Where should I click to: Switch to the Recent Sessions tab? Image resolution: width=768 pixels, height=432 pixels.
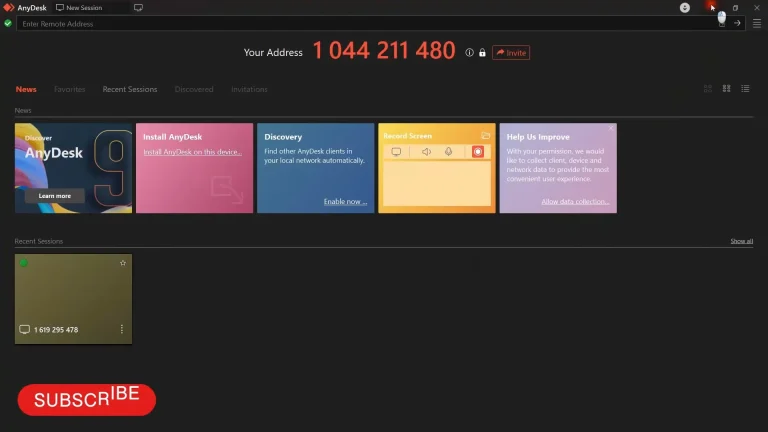[x=130, y=89]
